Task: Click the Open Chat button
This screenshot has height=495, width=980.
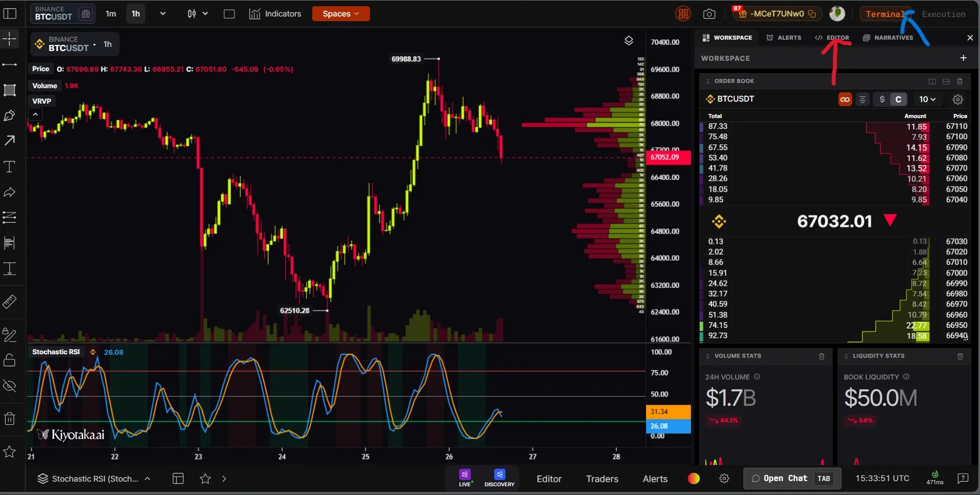Action: click(792, 478)
